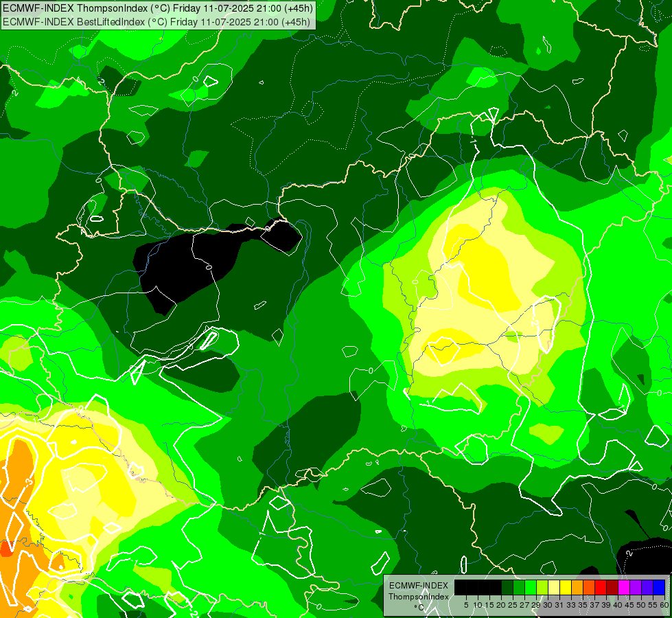Click the blue legend swatch for 55–60
Screen dimensions: 672x618
[659, 588]
